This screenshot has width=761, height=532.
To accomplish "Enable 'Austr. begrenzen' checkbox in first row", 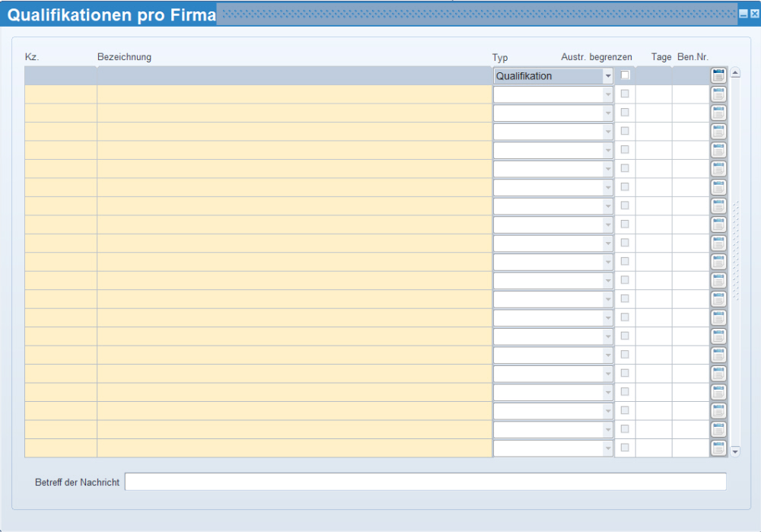I will (626, 75).
